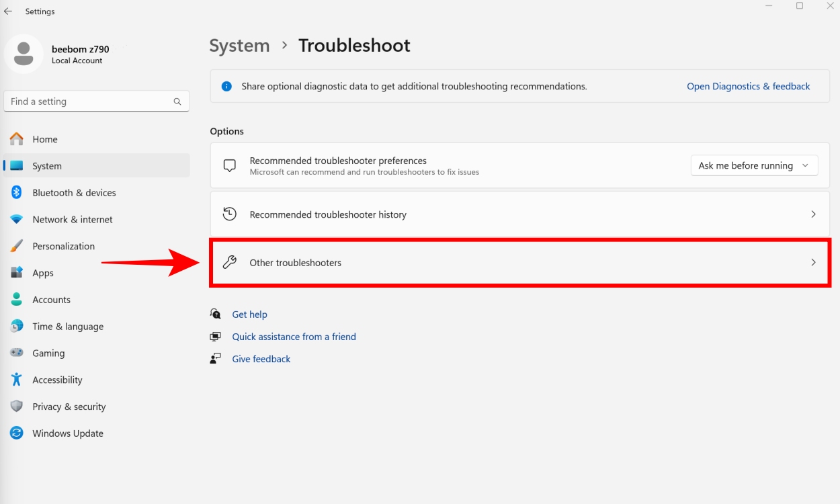Navigate back to System via breadcrumb
The image size is (840, 504).
pyautogui.click(x=239, y=46)
